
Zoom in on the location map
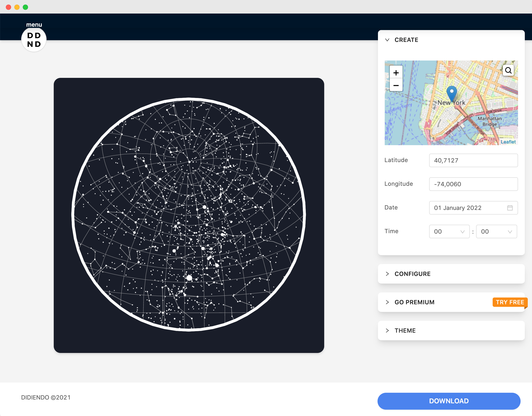(396, 72)
